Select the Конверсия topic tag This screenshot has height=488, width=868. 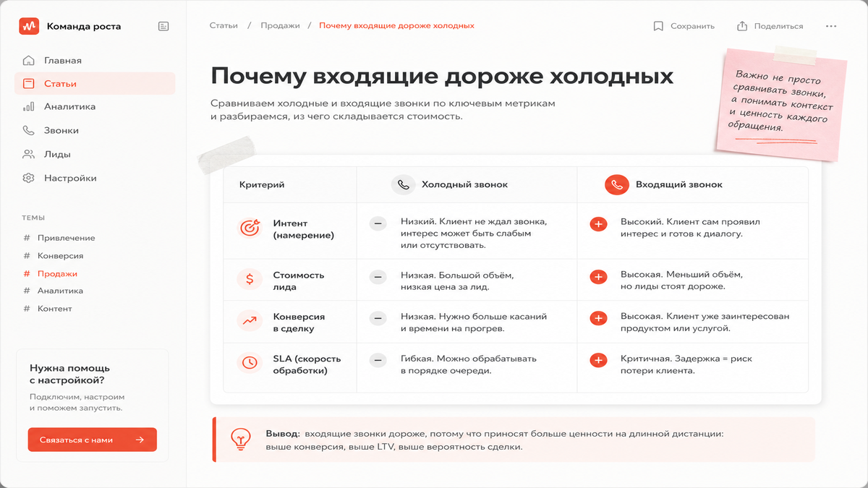[x=54, y=256]
